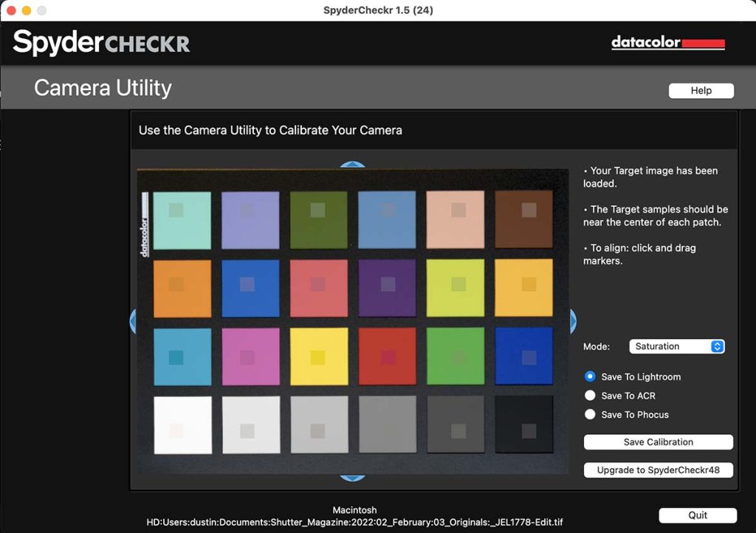
Task: Click the bright yellow color patch
Action: [319, 357]
